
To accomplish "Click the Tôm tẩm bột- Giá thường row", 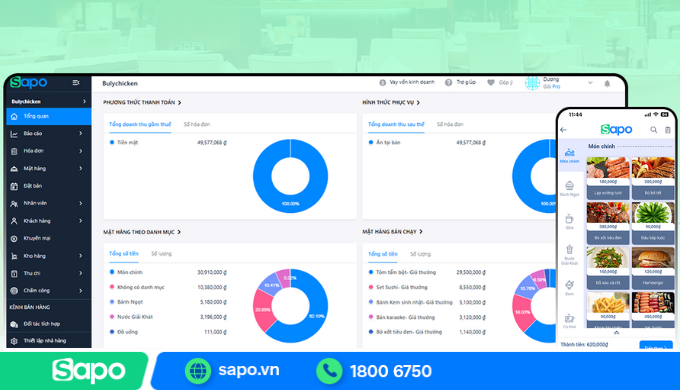I will coord(427,272).
